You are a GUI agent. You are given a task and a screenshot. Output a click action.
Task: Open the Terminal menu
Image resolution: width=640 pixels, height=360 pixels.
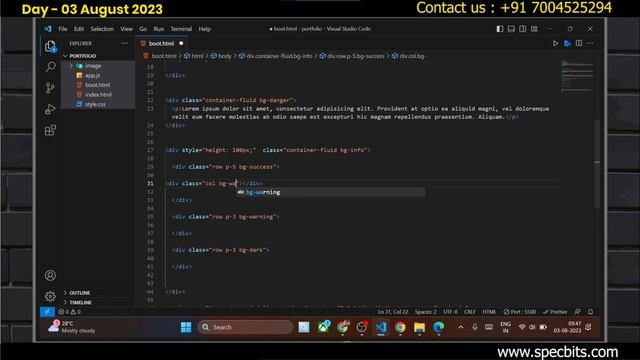point(181,29)
